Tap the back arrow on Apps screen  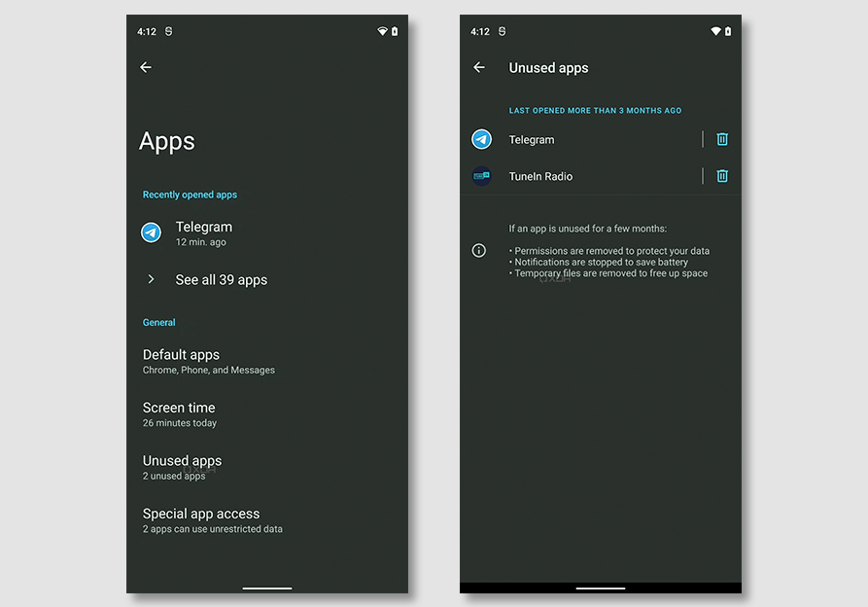pos(146,67)
